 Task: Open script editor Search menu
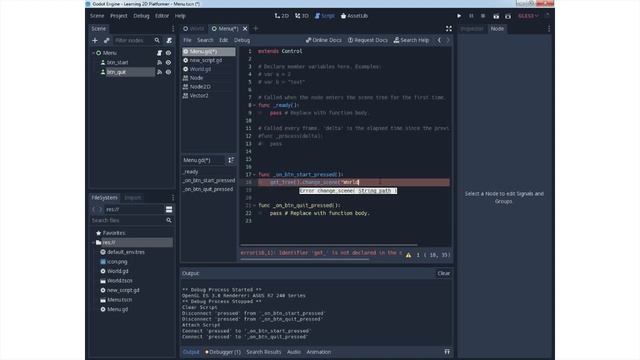coord(205,40)
